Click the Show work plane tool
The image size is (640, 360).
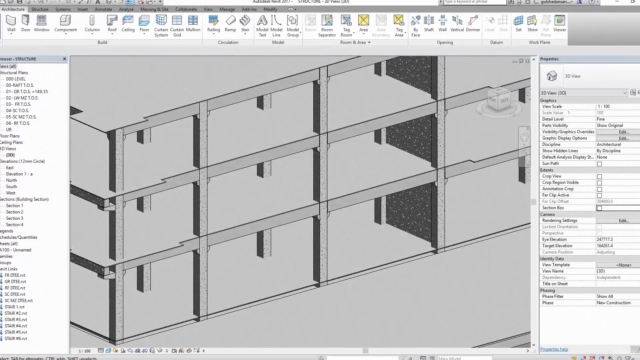532,24
